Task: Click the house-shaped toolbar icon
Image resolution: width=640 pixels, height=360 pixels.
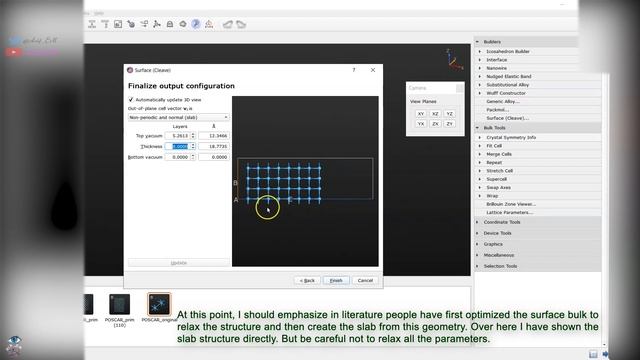Action: point(209,24)
